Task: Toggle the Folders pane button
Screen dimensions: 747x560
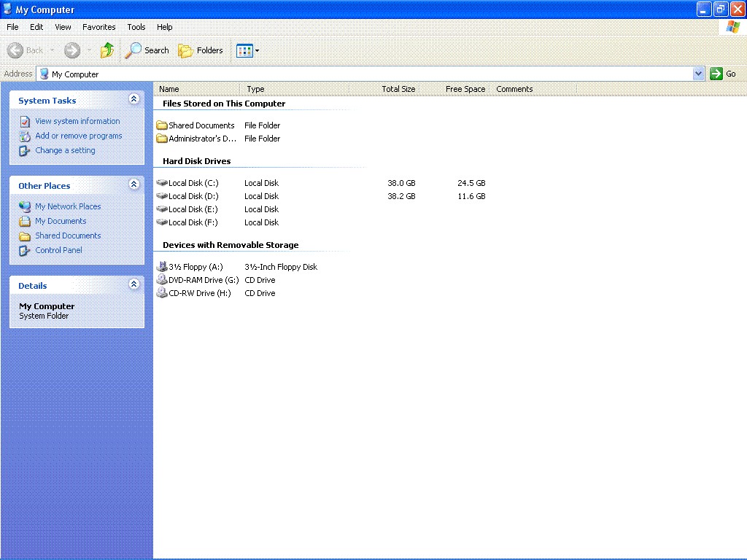Action: 201,50
